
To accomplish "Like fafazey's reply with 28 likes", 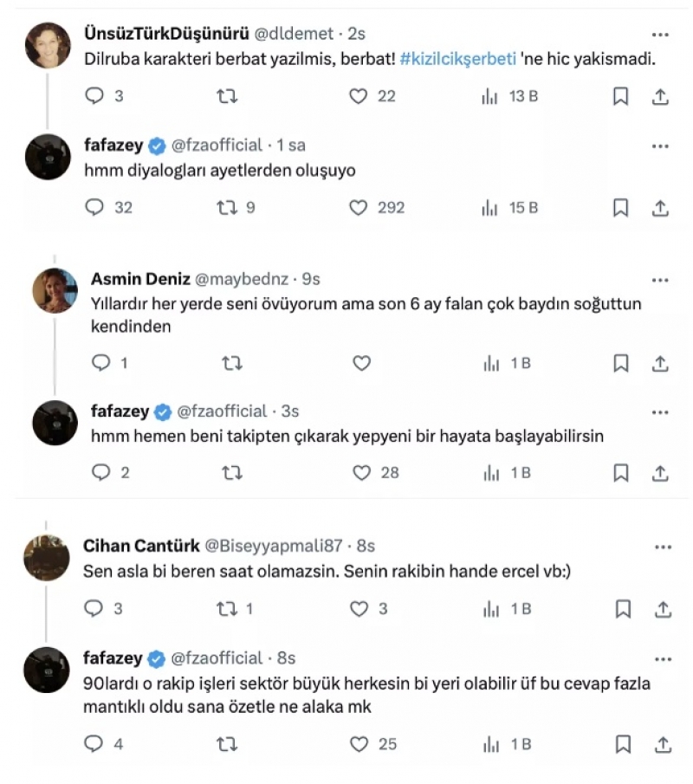I will coord(361,473).
